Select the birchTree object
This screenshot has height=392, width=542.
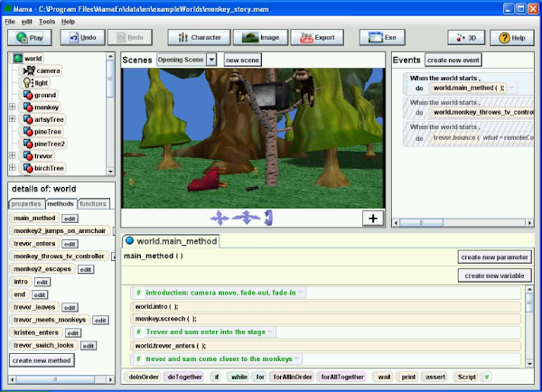click(44, 168)
